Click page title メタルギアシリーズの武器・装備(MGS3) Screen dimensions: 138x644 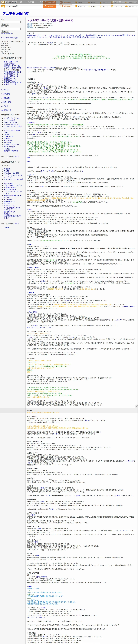[50, 21]
